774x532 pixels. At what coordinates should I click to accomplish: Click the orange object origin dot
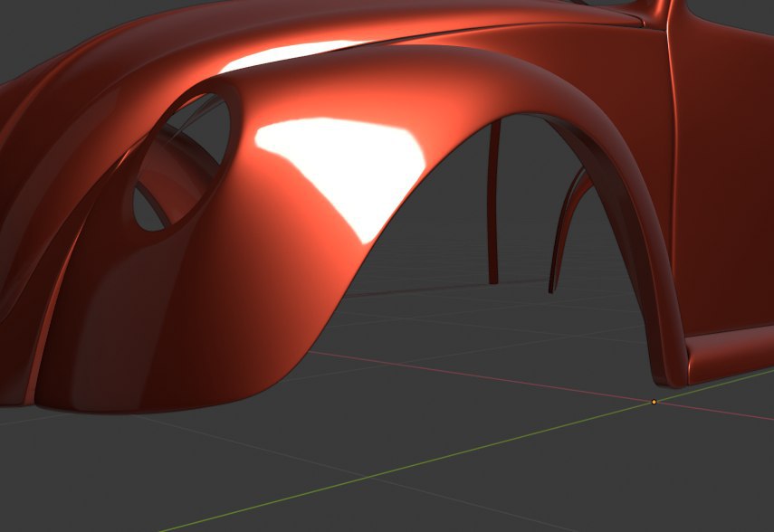pos(654,403)
